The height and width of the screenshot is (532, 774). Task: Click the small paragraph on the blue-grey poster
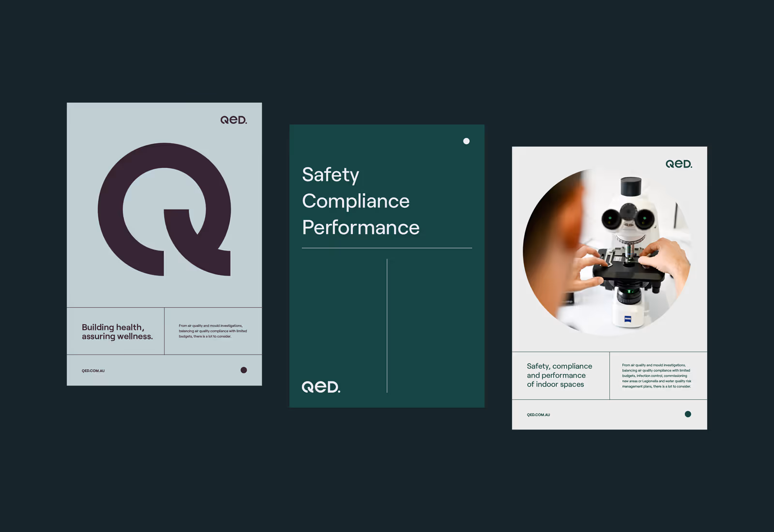[213, 331]
